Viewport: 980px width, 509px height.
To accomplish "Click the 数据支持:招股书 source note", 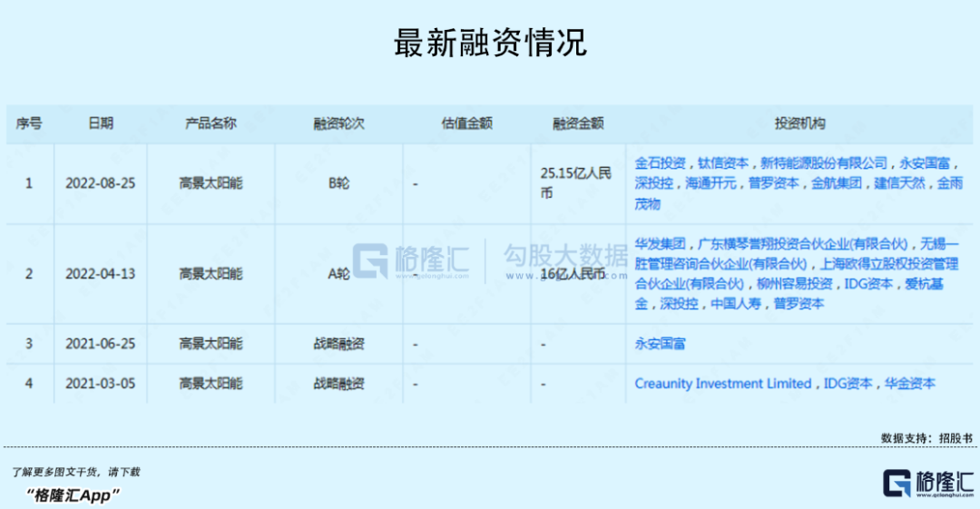I will coord(926,438).
